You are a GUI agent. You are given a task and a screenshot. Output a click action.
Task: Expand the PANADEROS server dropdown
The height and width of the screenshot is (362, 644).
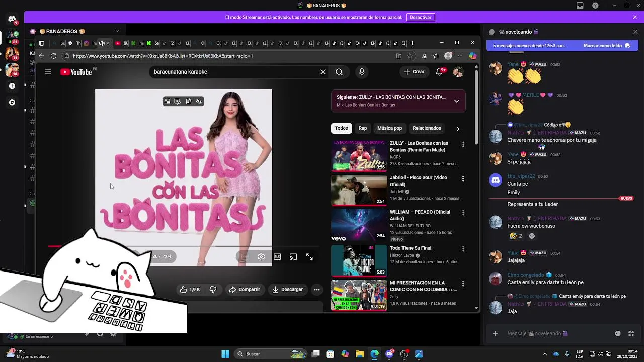tap(117, 31)
